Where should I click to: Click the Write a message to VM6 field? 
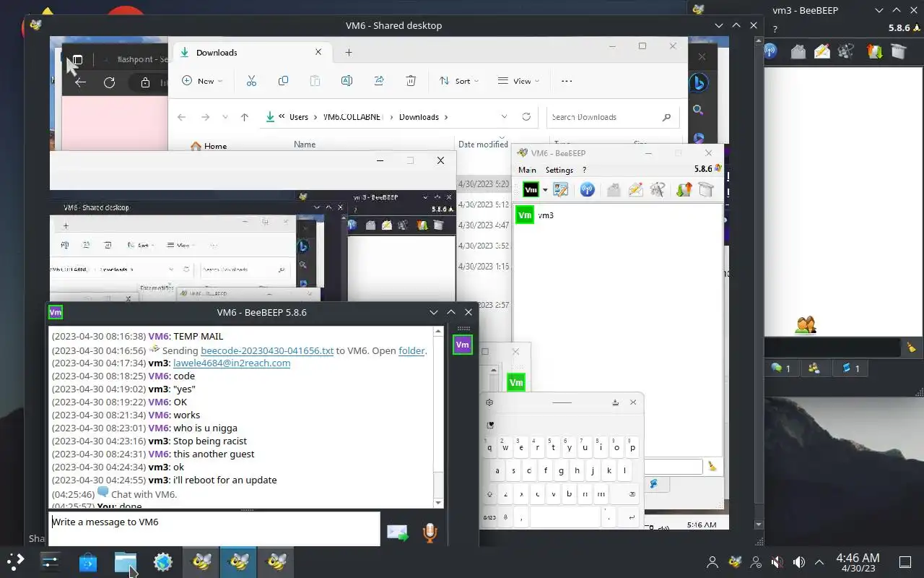point(214,529)
